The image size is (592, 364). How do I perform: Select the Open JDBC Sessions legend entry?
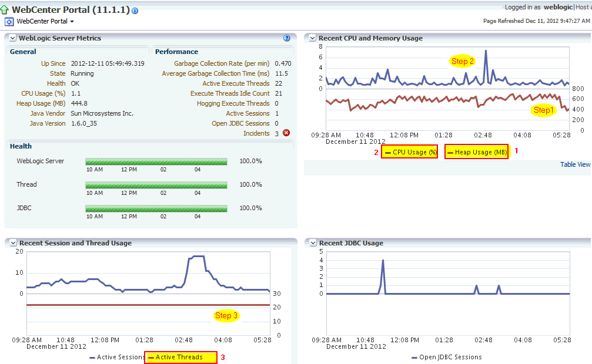[x=447, y=357]
